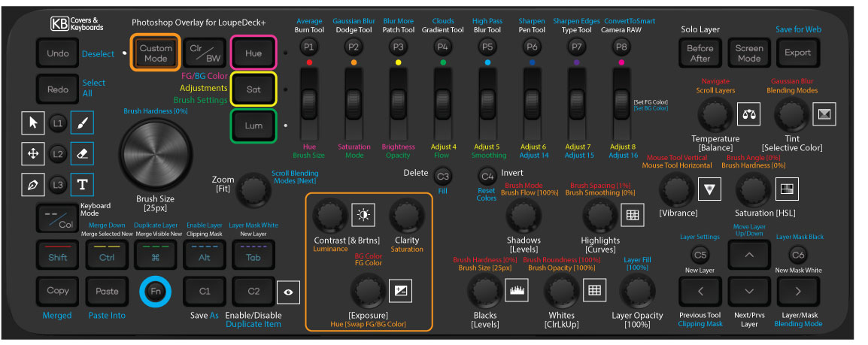Click the Temperature knob
This screenshot has width=868, height=345.
[715, 114]
